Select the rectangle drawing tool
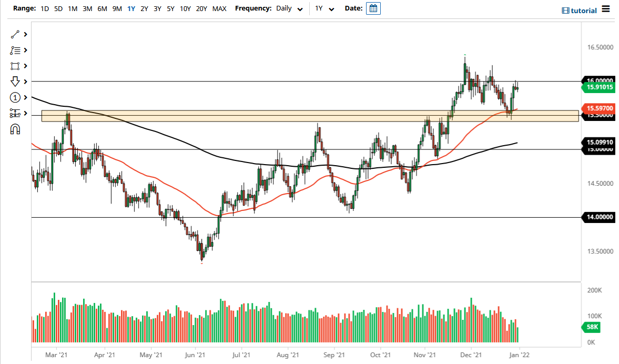This screenshot has height=364, width=619. pyautogui.click(x=15, y=66)
